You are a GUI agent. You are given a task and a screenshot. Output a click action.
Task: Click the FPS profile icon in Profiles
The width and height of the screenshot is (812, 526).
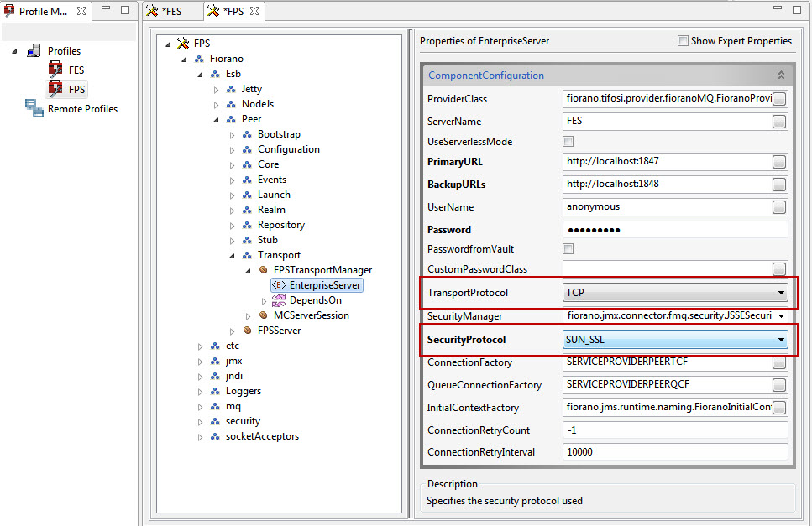click(x=55, y=88)
